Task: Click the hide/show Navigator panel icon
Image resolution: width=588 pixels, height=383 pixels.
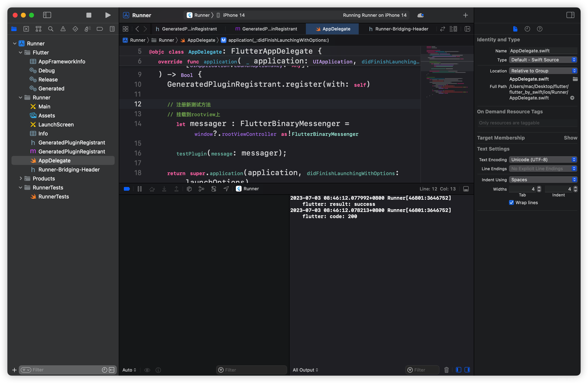Action: 47,15
